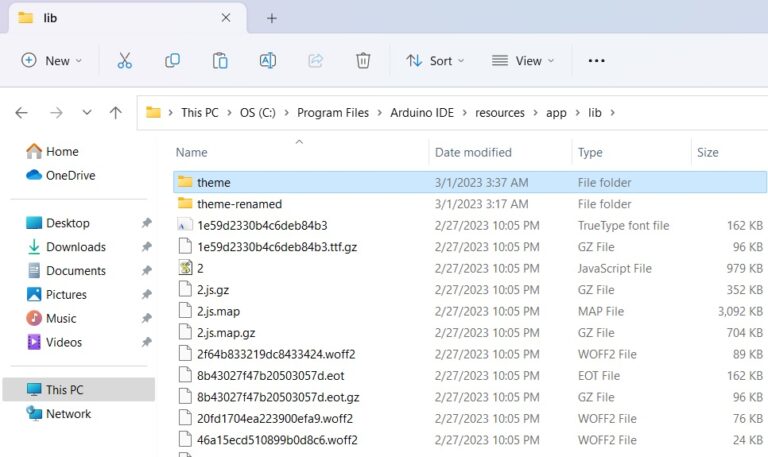Open Desktop in navigation pane

(x=57, y=223)
